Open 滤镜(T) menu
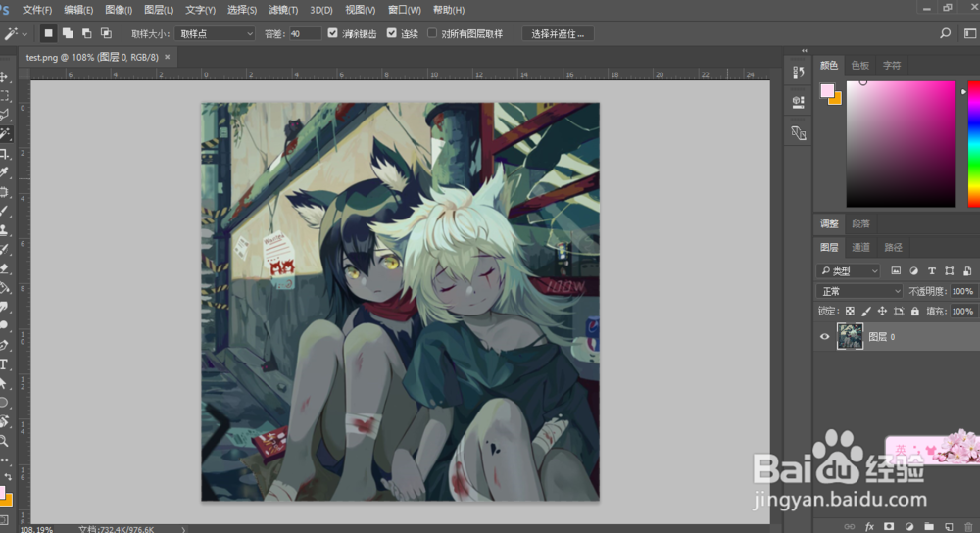 point(282,10)
